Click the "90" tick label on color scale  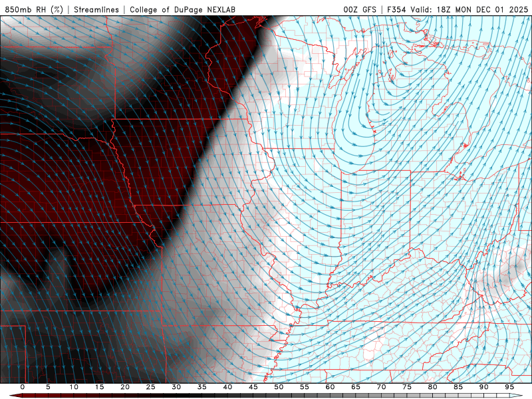click(484, 387)
